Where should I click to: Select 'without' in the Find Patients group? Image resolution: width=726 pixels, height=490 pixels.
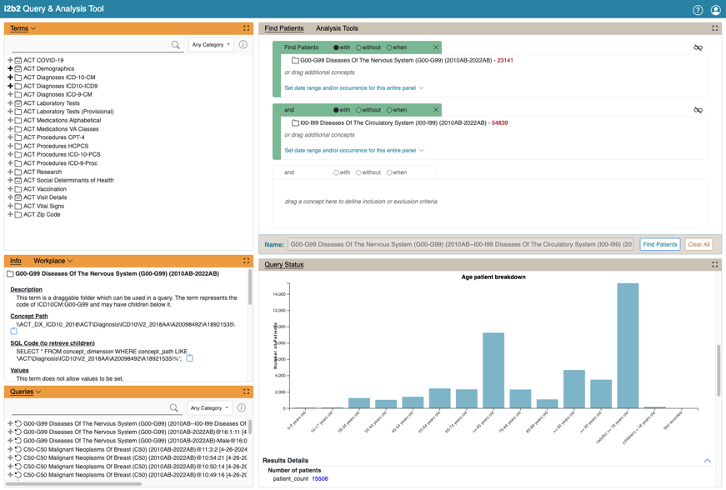pos(359,48)
